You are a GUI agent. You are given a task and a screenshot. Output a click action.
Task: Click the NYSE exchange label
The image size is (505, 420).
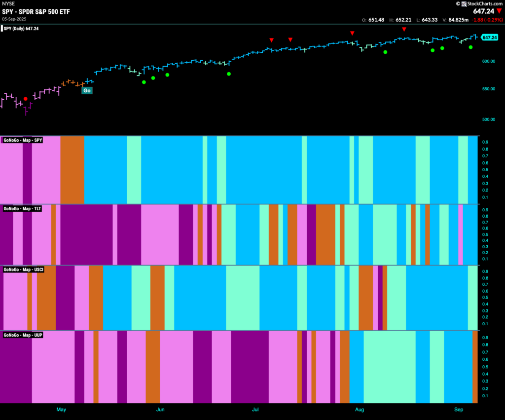(x=8, y=3)
